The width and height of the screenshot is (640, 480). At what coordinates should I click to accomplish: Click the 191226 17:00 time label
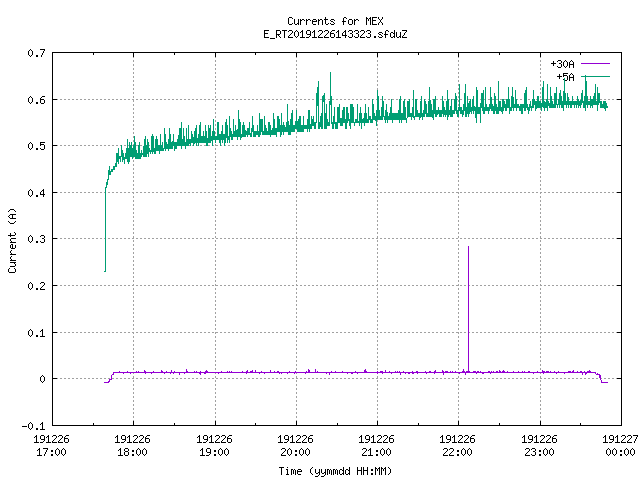(x=51, y=446)
